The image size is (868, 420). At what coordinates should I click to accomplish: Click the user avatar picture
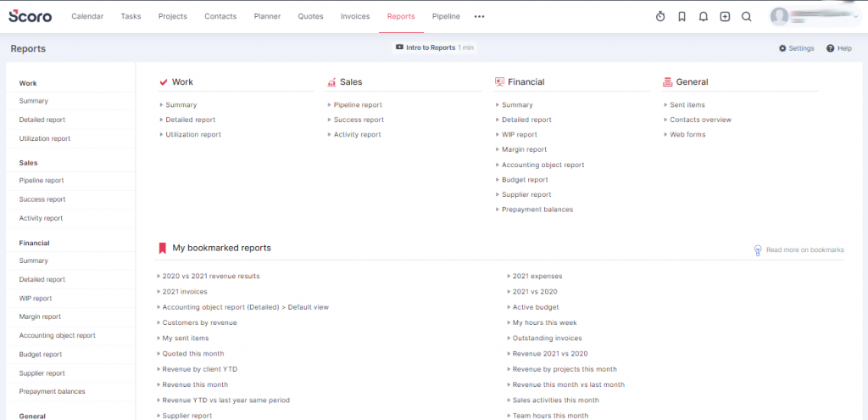779,17
